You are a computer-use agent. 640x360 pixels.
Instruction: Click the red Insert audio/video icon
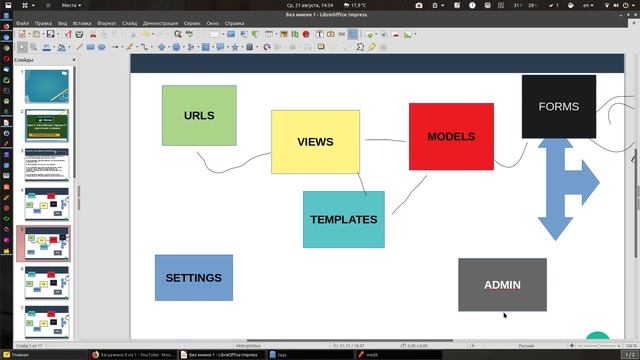coord(306,35)
